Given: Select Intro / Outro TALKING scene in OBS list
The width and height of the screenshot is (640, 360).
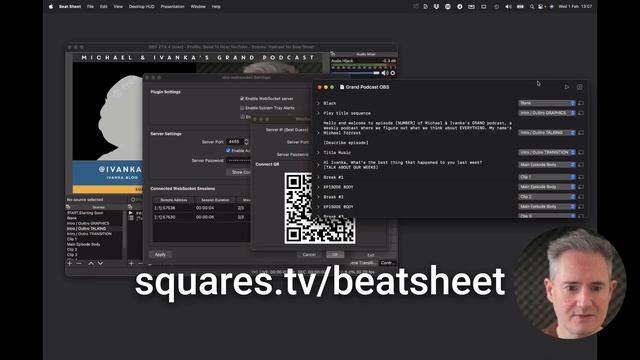Looking at the screenshot, I should coord(87,229).
